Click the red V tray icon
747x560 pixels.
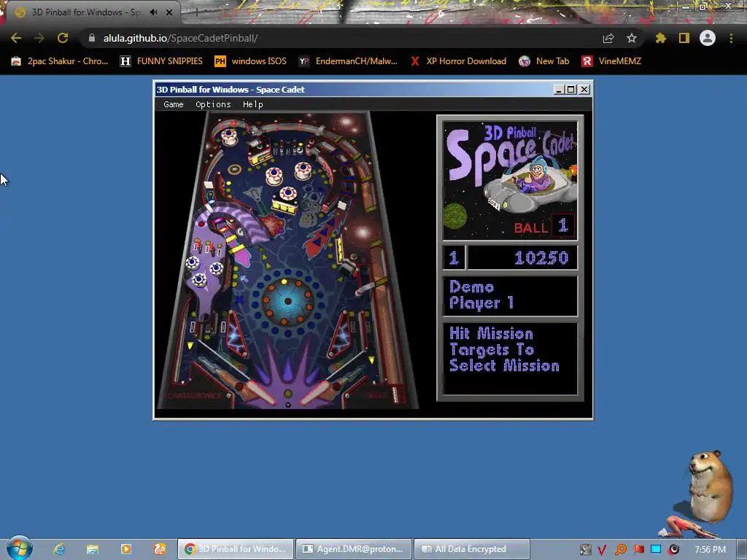[x=602, y=550]
